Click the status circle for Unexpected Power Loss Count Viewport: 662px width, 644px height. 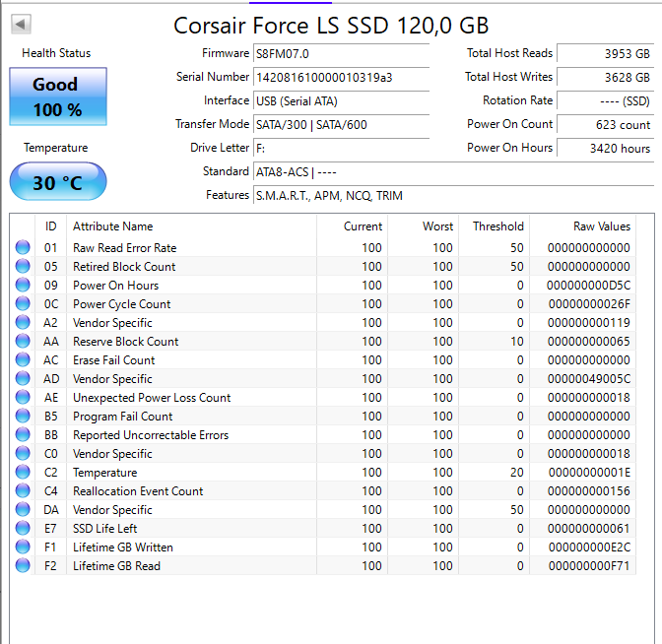coord(23,398)
